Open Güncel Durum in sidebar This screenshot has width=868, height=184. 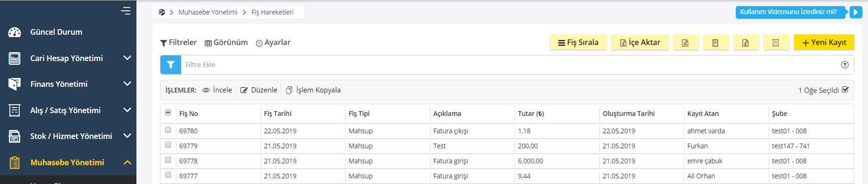point(56,32)
